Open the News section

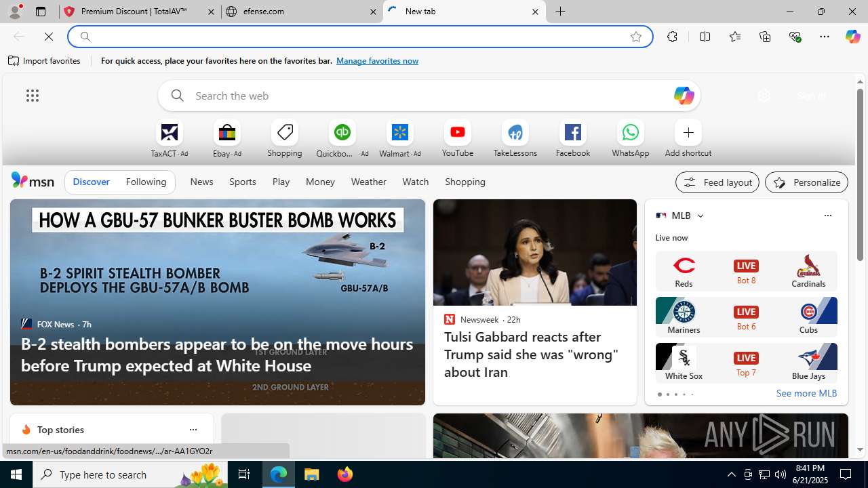point(201,182)
